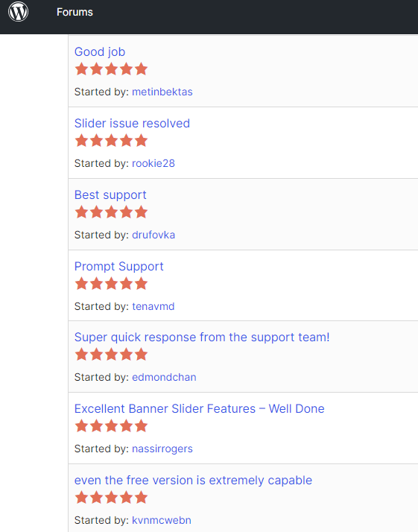Open the "Best support" review
This screenshot has width=418, height=532.
tap(110, 195)
